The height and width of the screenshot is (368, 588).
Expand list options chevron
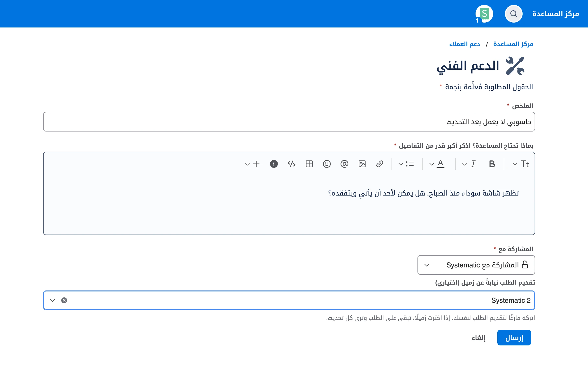[x=401, y=164]
